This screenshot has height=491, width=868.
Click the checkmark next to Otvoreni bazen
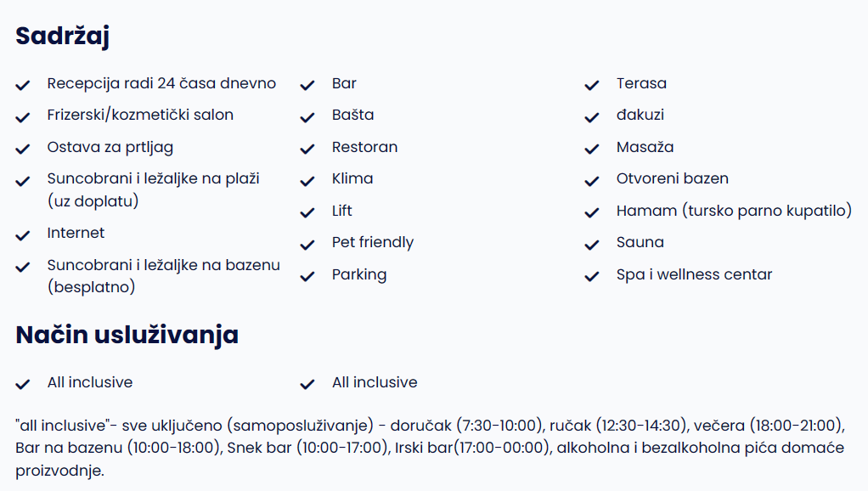click(x=592, y=181)
